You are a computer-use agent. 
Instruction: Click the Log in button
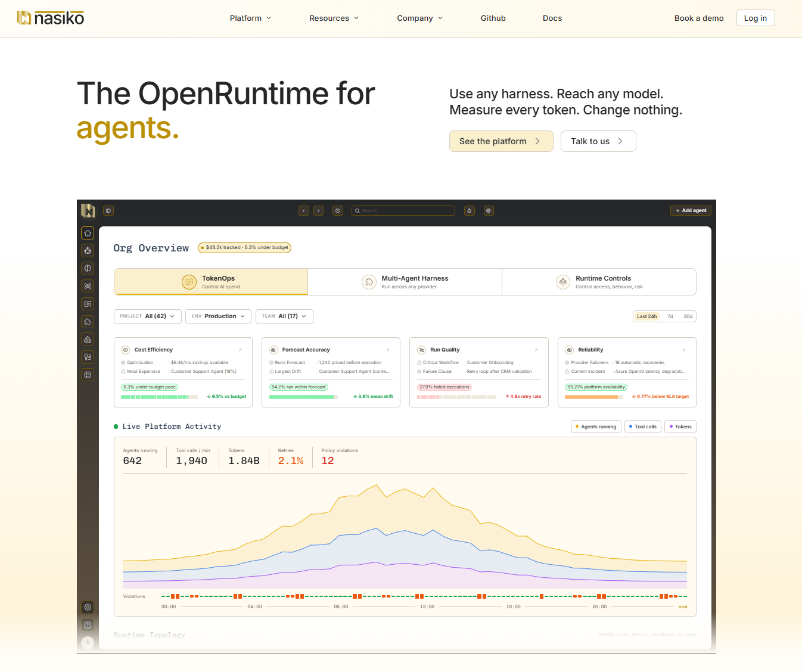756,18
